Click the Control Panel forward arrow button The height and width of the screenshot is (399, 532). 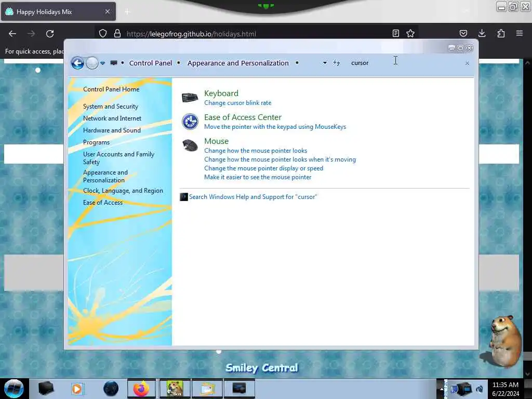(x=92, y=63)
